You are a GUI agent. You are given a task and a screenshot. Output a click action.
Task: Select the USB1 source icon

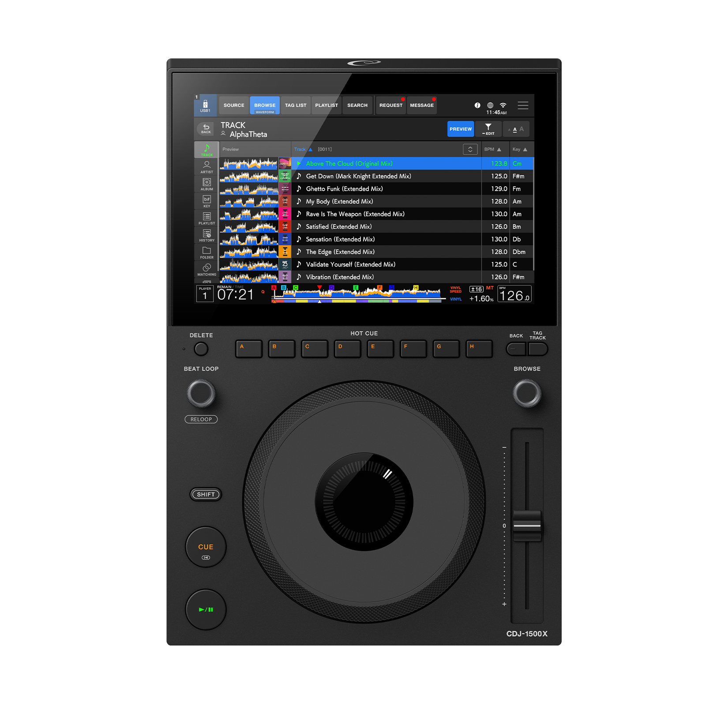[205, 105]
